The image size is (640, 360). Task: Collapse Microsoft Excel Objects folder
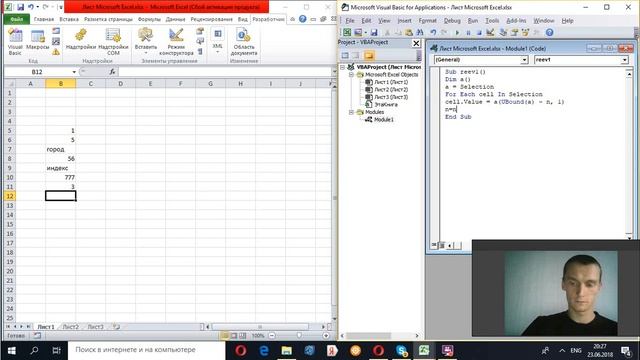(351, 75)
